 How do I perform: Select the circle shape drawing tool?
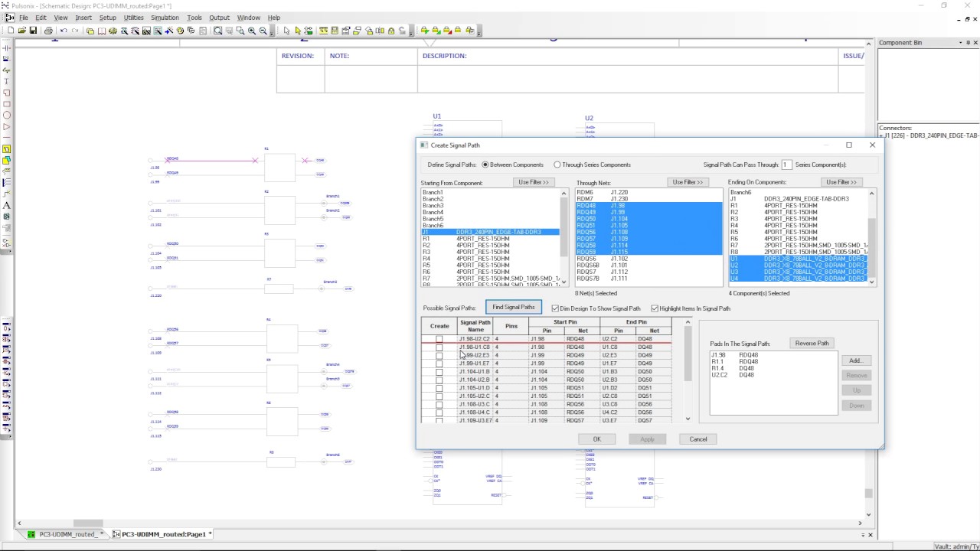click(x=7, y=116)
